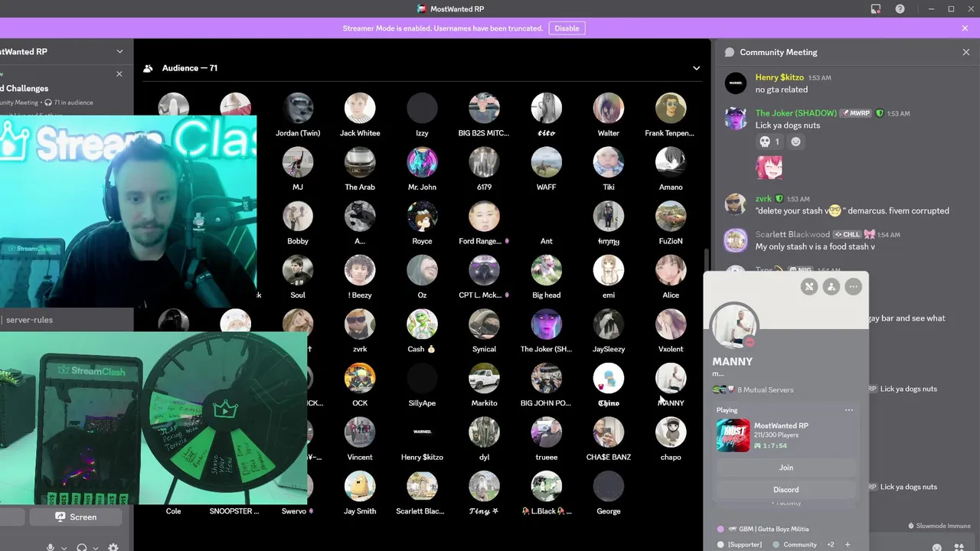Click the [Supporter] role tag

(740, 545)
